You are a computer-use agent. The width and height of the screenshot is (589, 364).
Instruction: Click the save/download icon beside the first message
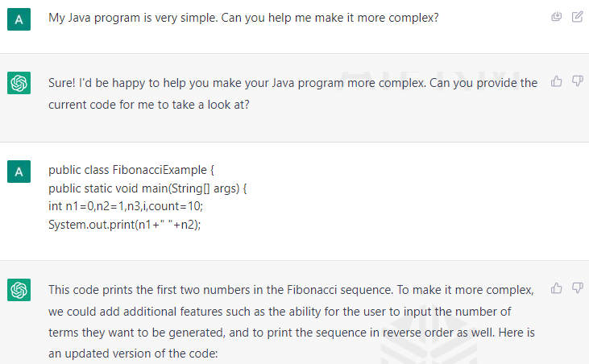[556, 17]
